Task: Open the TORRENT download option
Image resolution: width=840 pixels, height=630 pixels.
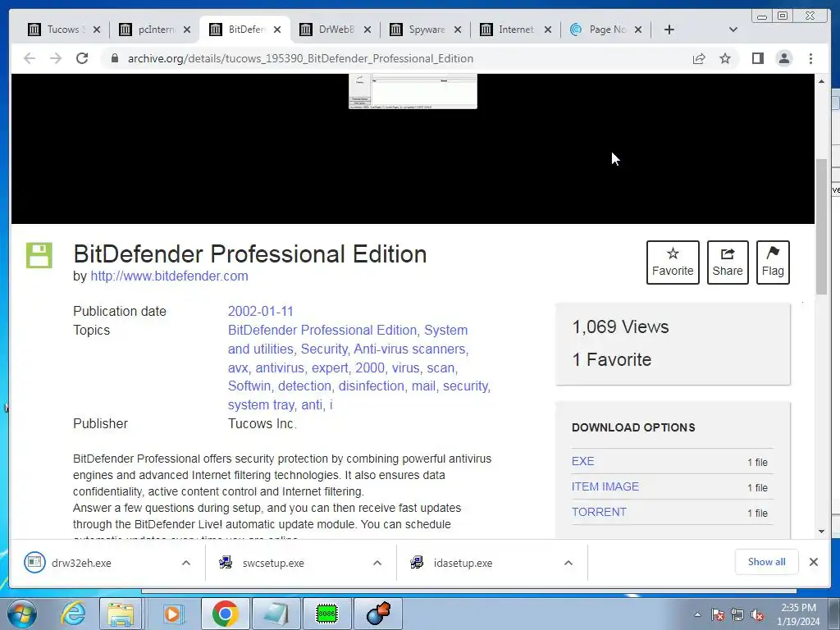Action: (598, 512)
